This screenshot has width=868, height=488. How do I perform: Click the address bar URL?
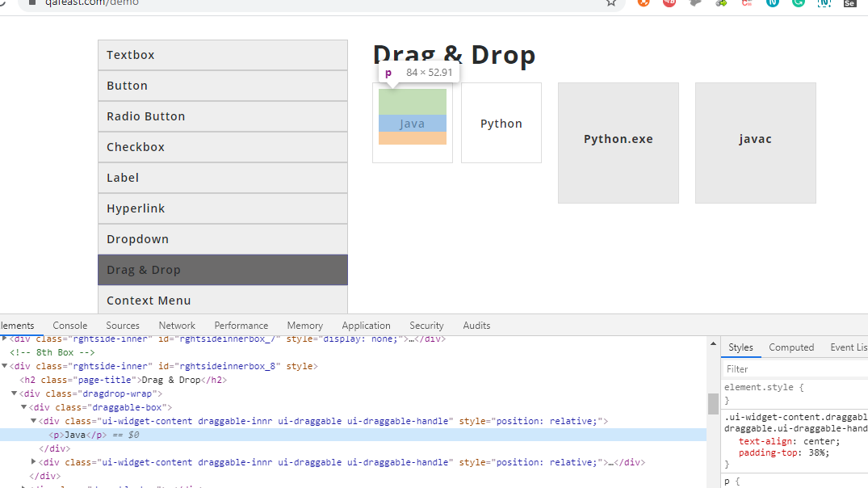point(92,2)
